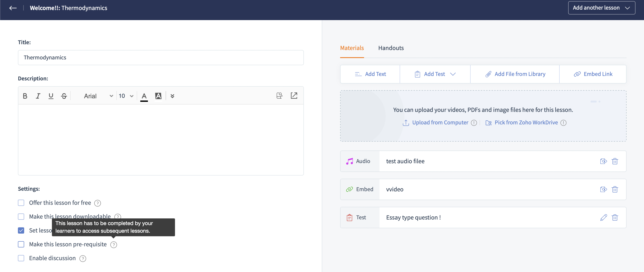The image size is (644, 272).
Task: Open the text font color picker
Action: [144, 96]
